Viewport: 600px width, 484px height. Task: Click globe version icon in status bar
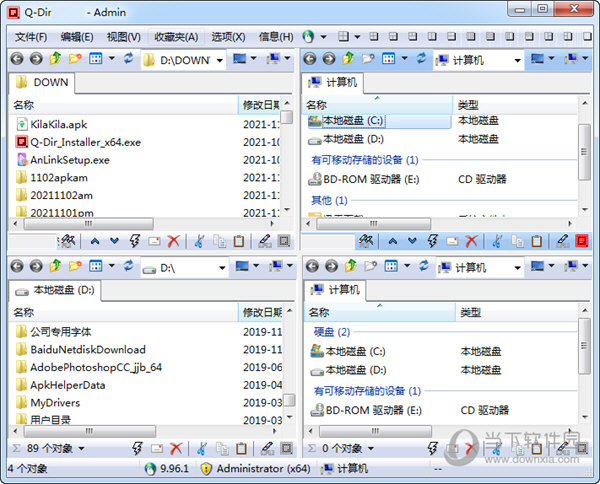point(150,469)
